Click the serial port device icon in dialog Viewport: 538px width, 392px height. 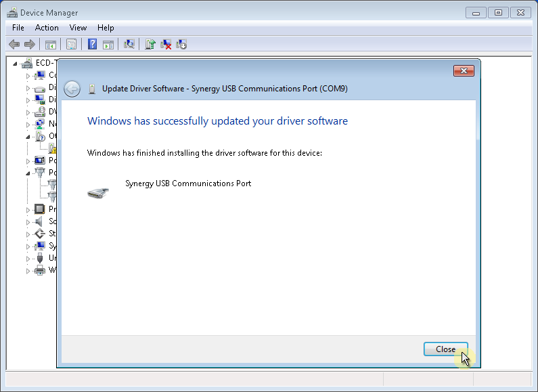[98, 193]
